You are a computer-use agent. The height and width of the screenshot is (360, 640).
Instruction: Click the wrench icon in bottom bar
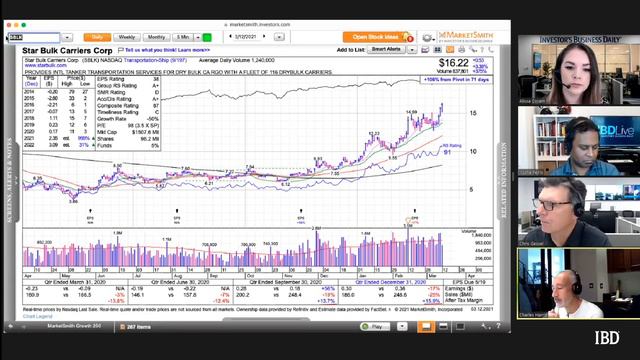click(485, 326)
